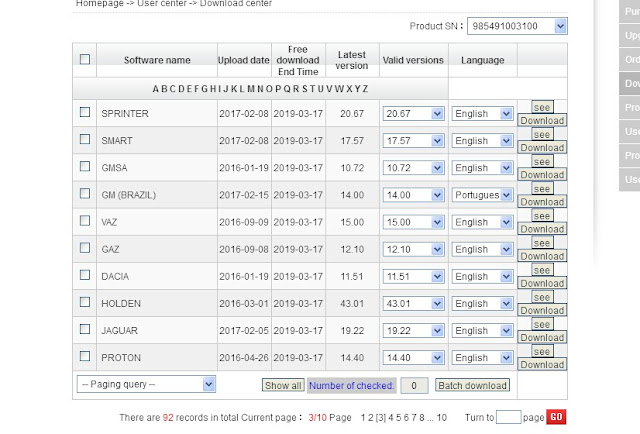Open JAGUAR language dropdown

(x=482, y=331)
